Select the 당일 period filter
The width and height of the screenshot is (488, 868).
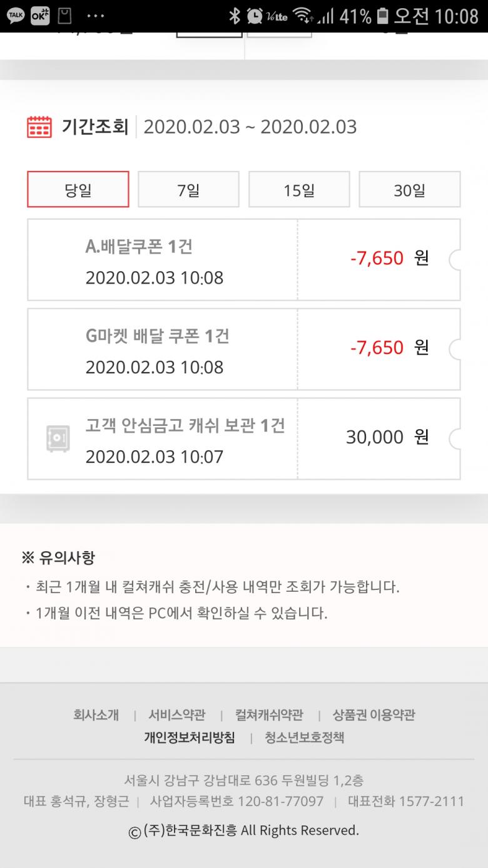[x=78, y=190]
